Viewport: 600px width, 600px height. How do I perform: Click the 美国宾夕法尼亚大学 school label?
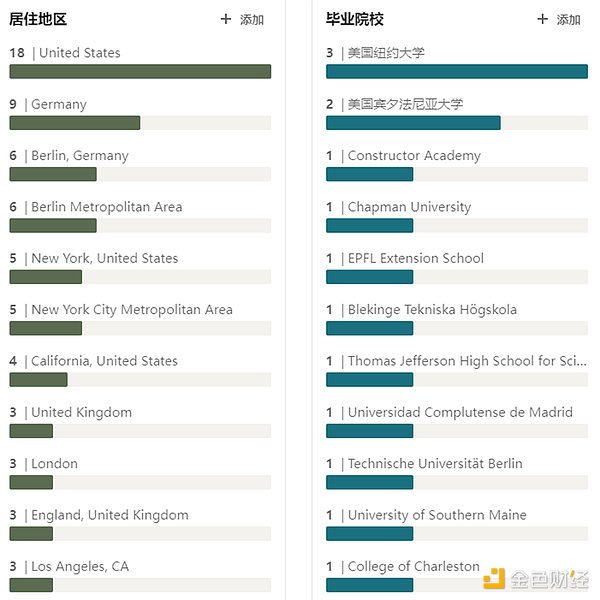405,104
